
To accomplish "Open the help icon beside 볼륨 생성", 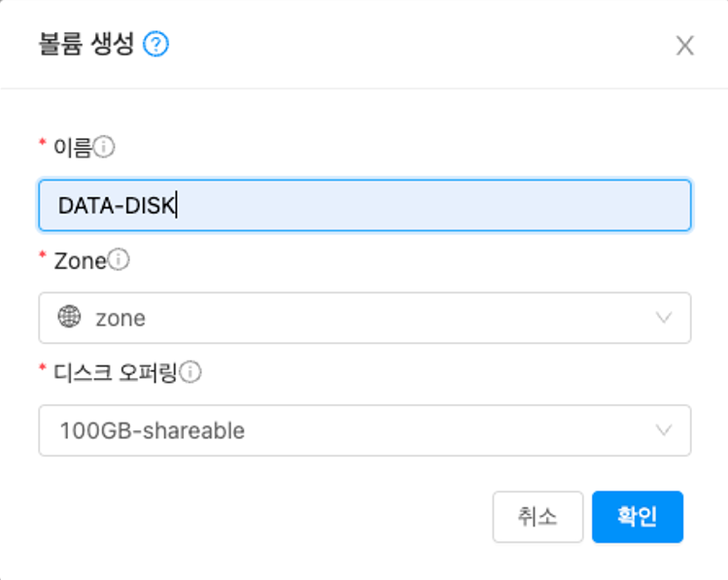I will 156,44.
